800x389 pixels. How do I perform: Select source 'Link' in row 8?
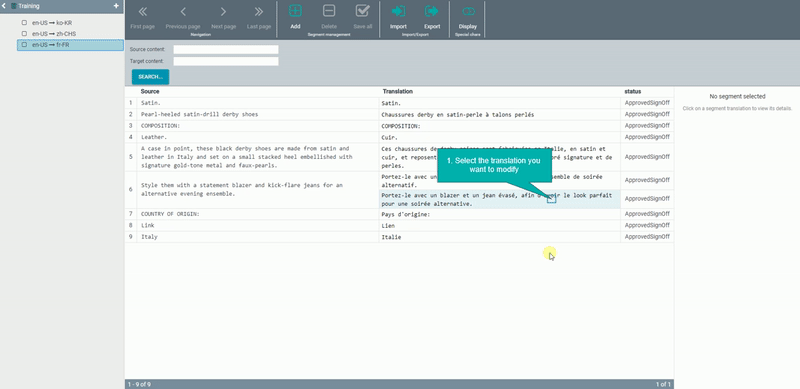pos(147,225)
